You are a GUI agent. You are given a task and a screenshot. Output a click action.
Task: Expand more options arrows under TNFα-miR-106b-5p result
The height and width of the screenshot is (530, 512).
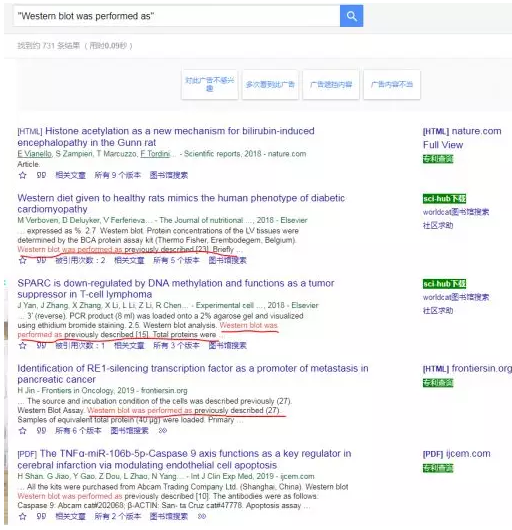pos(202,516)
